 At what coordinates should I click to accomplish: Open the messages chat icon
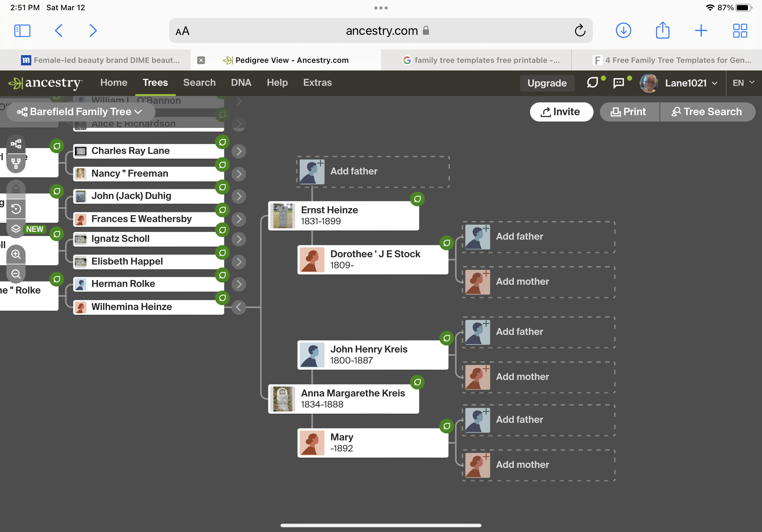618,83
